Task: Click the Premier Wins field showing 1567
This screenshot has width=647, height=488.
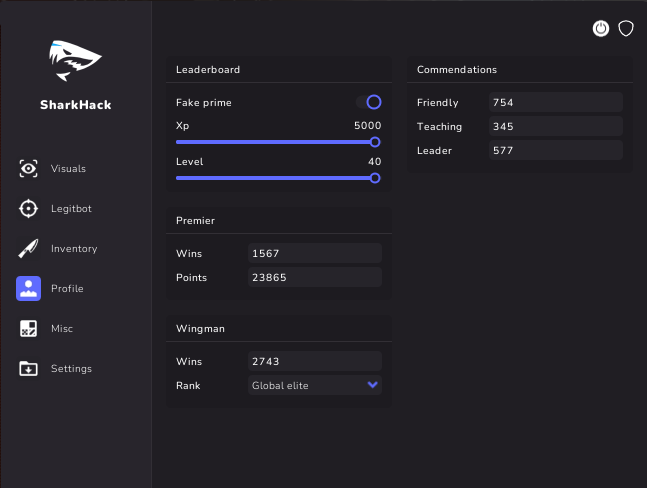Action: [314, 253]
